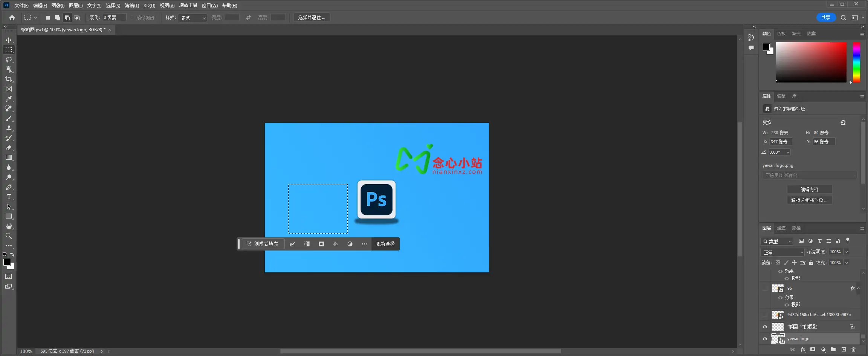Switch to the 通道 tab
Viewport: 868px width, 356px height.
click(781, 228)
